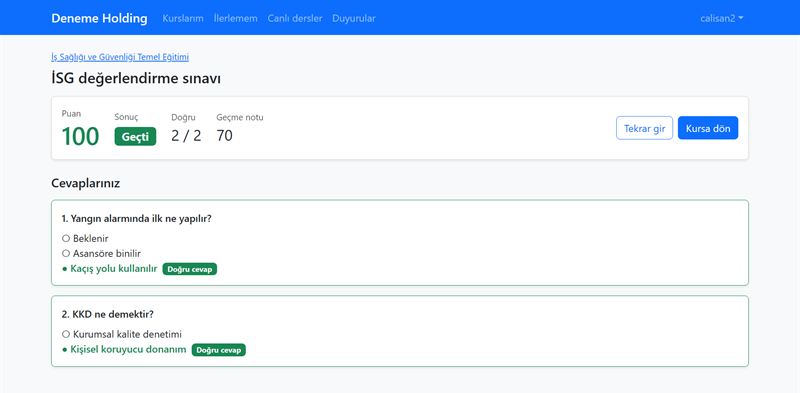Click the passing grade value 70

pos(224,136)
